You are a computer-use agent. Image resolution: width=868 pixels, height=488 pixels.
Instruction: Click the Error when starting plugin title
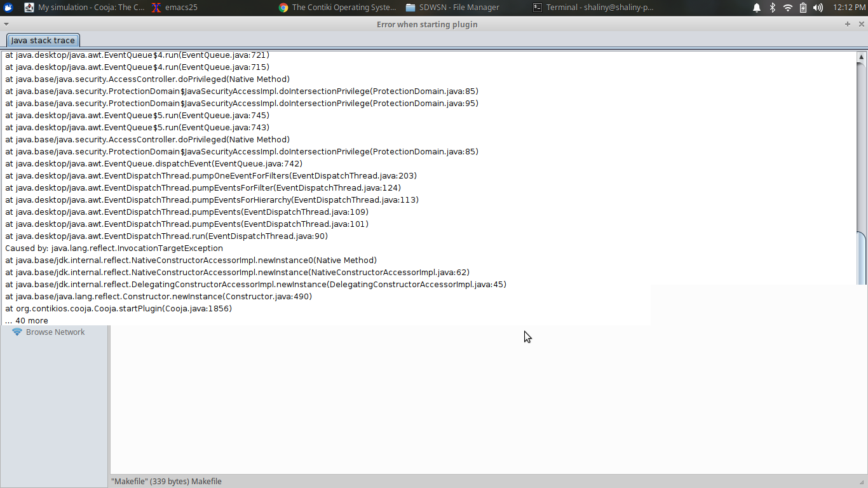point(427,24)
